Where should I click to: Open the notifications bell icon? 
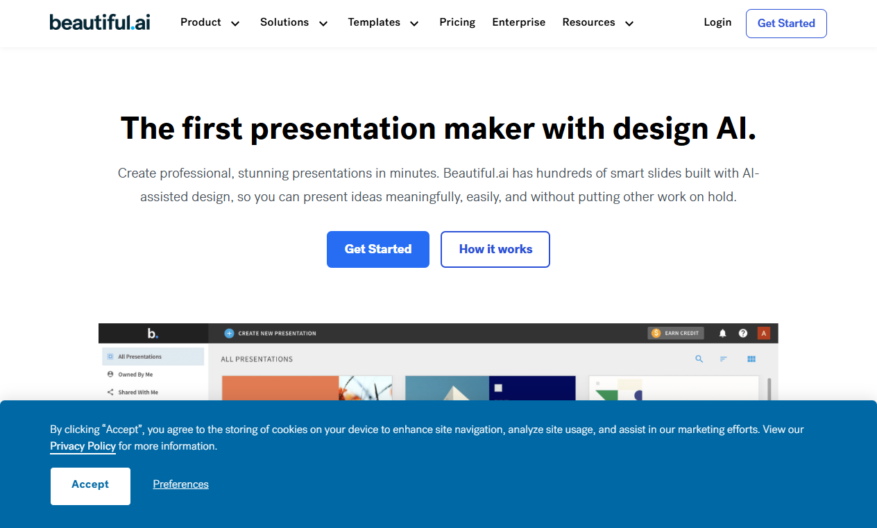(x=723, y=333)
